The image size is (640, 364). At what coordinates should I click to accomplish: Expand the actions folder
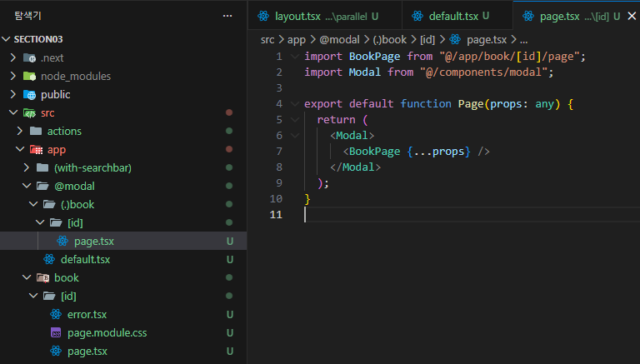pyautogui.click(x=20, y=131)
